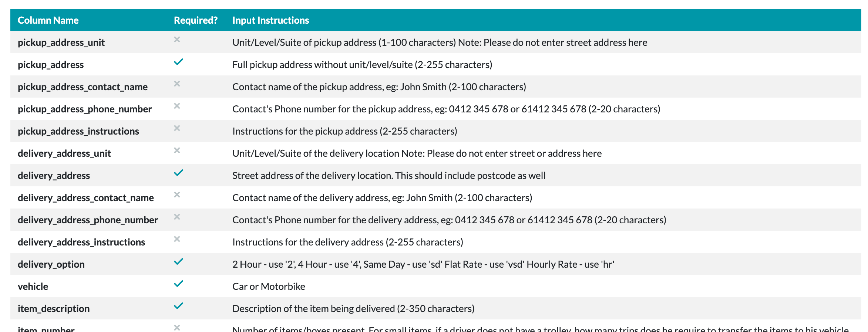868x332 pixels.
Task: Click the item_number cross icon
Action: coord(177,328)
